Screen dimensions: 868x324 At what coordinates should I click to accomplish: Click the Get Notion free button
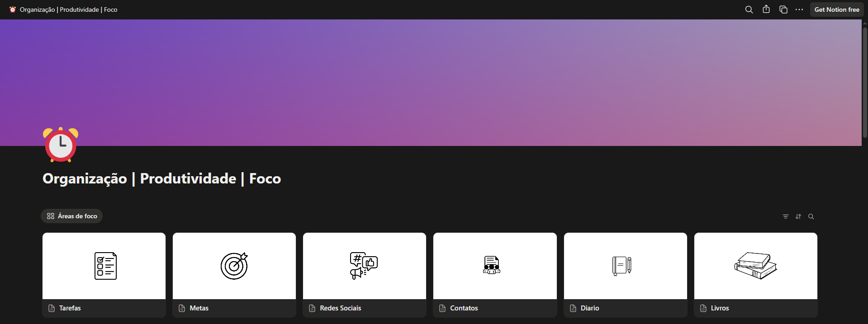click(x=836, y=9)
